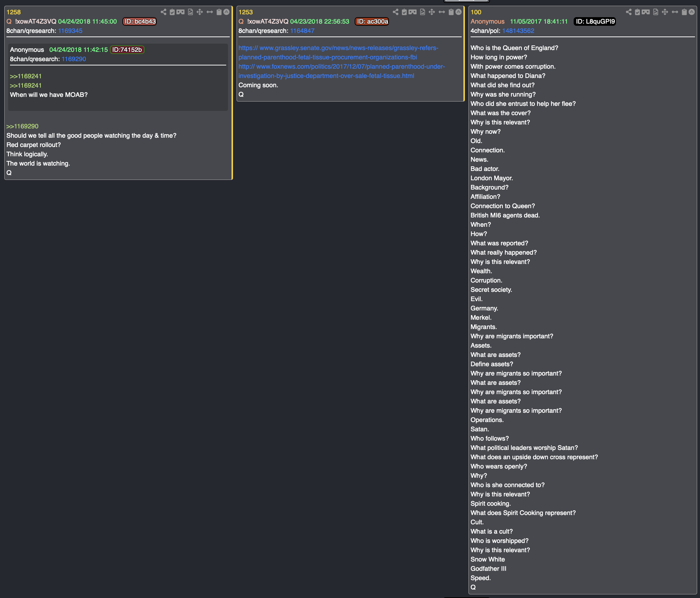Viewport: 700px width, 598px height.
Task: Click post number 1253
Action: pyautogui.click(x=246, y=12)
